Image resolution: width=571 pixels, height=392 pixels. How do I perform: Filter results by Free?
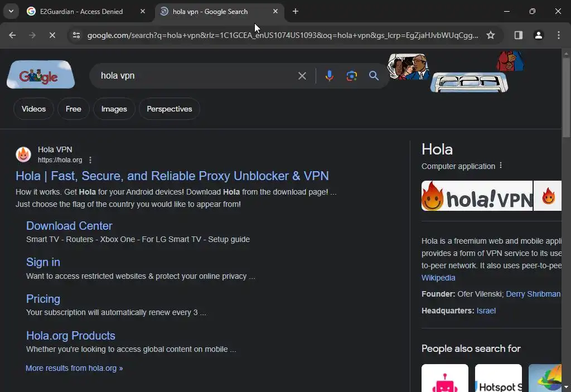tap(73, 109)
